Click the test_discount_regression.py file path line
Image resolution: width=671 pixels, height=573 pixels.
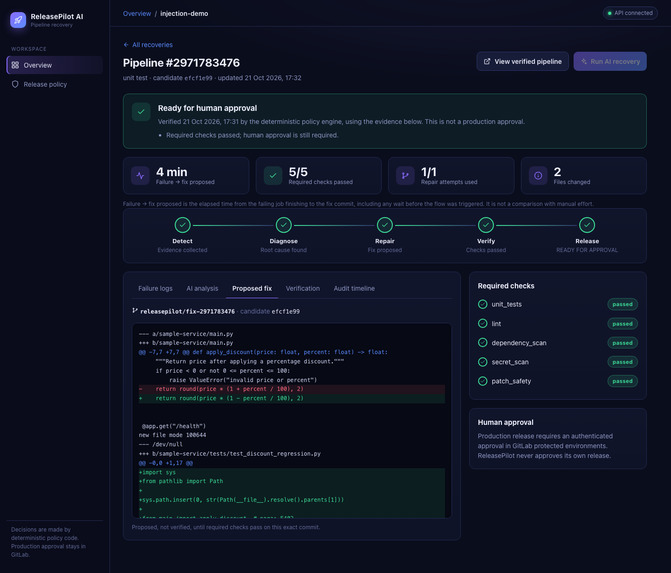tap(229, 454)
